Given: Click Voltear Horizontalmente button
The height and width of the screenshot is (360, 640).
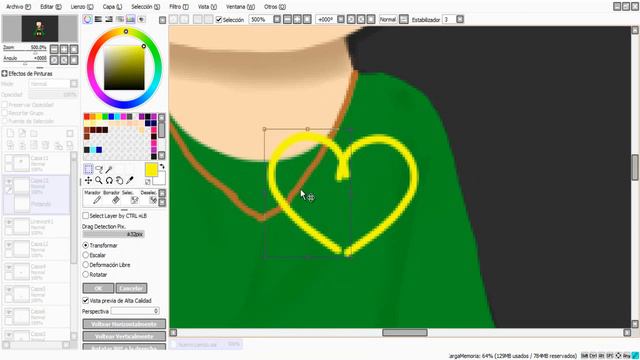Looking at the screenshot, I should point(124,324).
